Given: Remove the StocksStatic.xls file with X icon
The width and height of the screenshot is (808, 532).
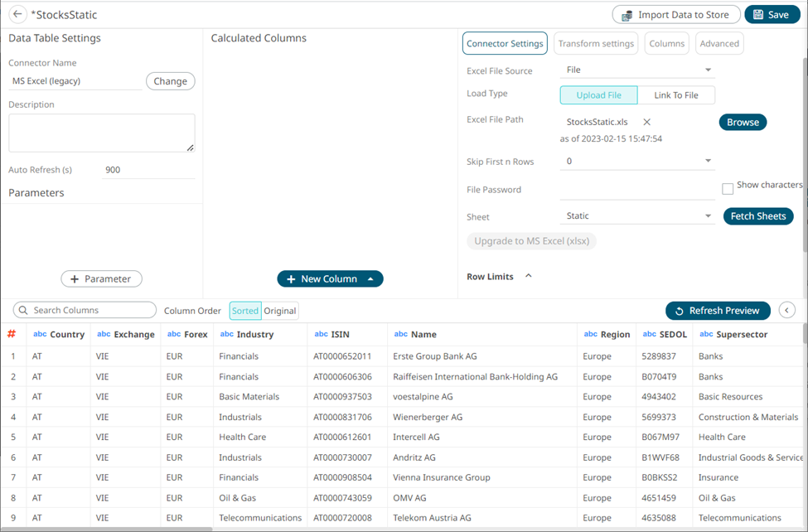Looking at the screenshot, I should tap(647, 122).
